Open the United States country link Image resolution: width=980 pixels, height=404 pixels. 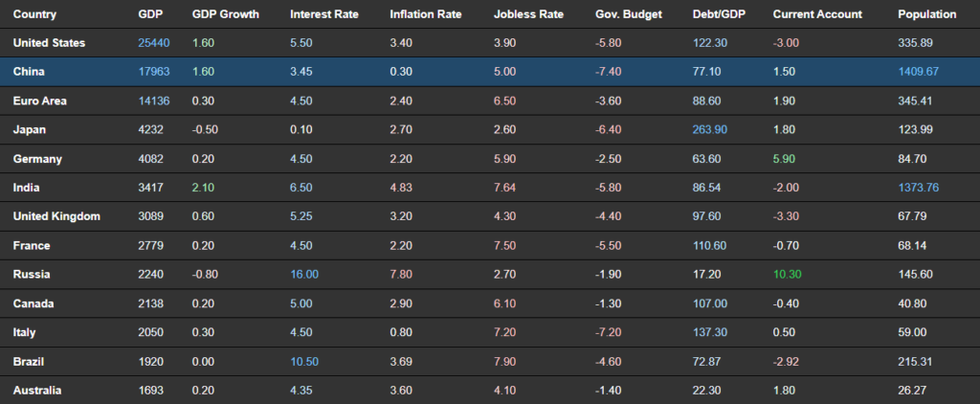point(50,43)
